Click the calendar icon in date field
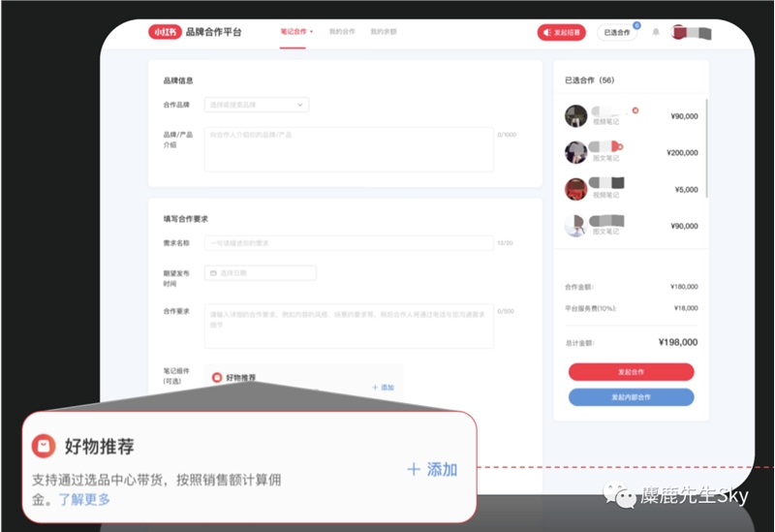This screenshot has height=532, width=775. click(213, 273)
